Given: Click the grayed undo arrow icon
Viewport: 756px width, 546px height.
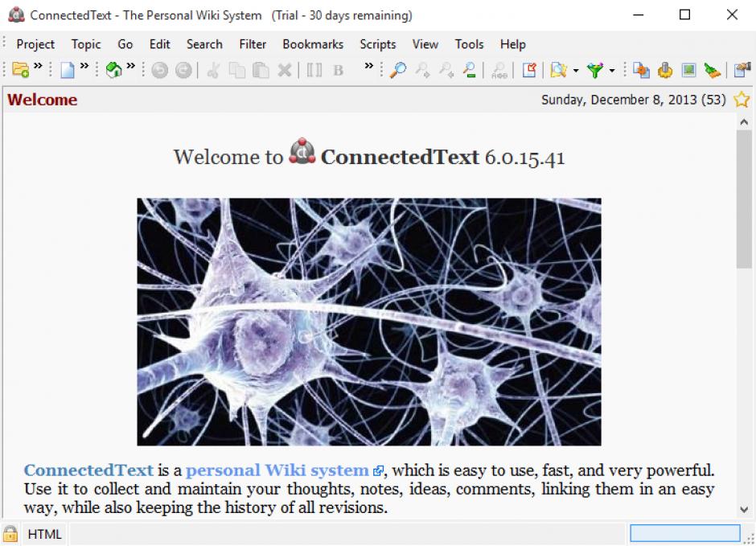Looking at the screenshot, I should [x=159, y=70].
